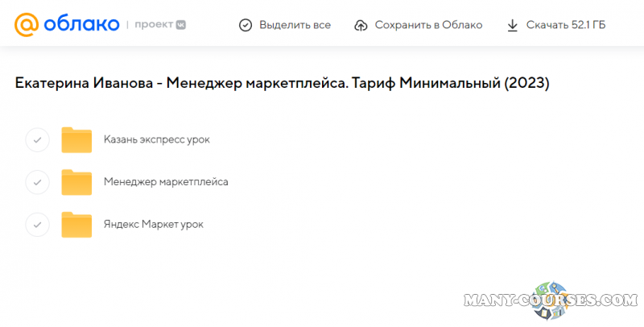This screenshot has width=644, height=327.
Task: Check the 'Яндекс Маркет урок' selection circle
Action: click(37, 224)
